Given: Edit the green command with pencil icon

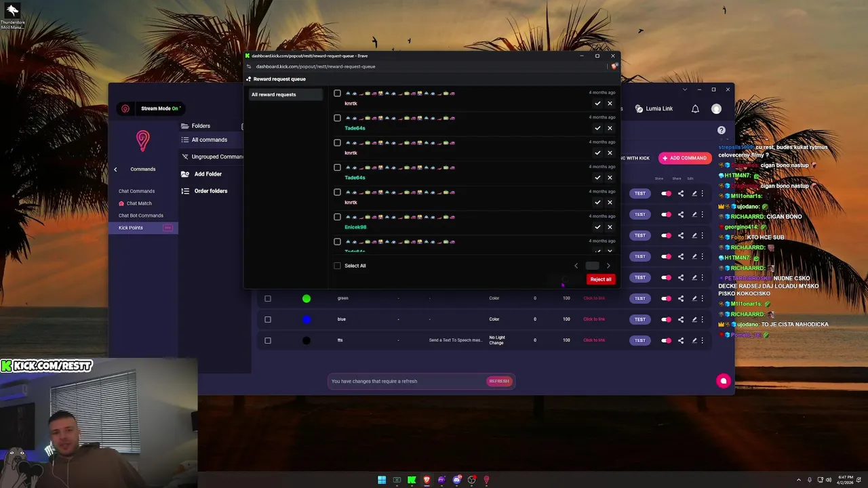Looking at the screenshot, I should [694, 298].
